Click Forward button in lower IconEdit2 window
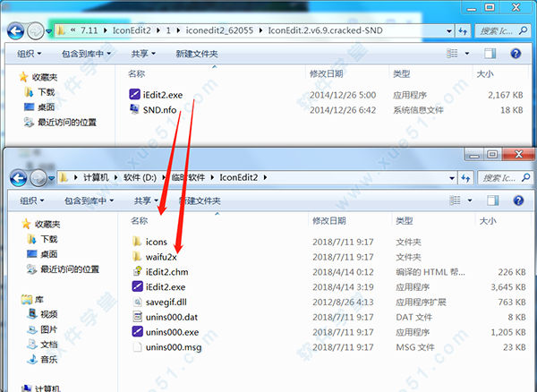This screenshot has height=392, width=537. (x=38, y=178)
